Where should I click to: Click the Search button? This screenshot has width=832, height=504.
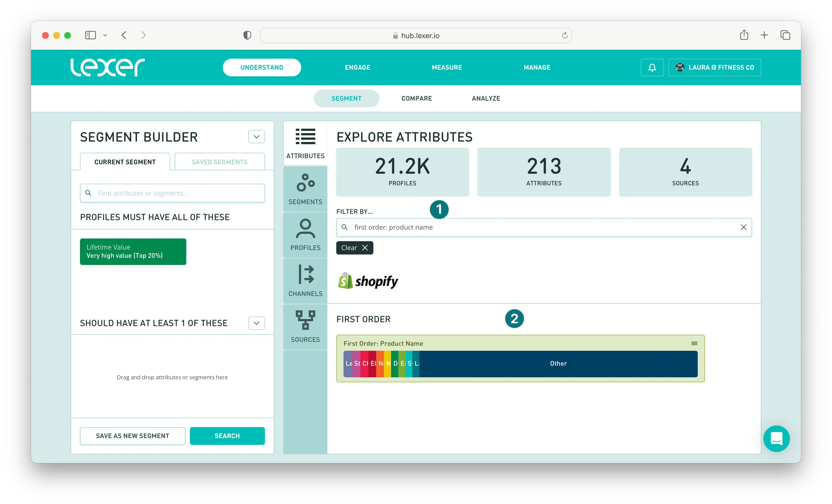tap(227, 436)
